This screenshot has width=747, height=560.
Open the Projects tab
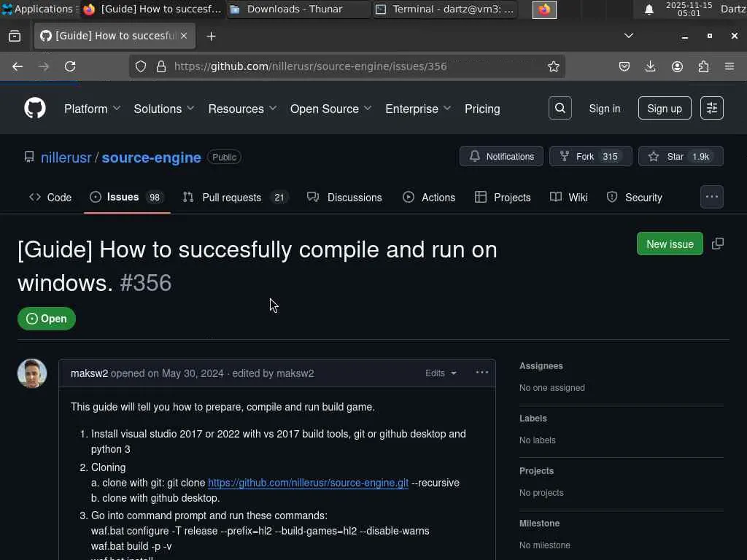click(503, 197)
